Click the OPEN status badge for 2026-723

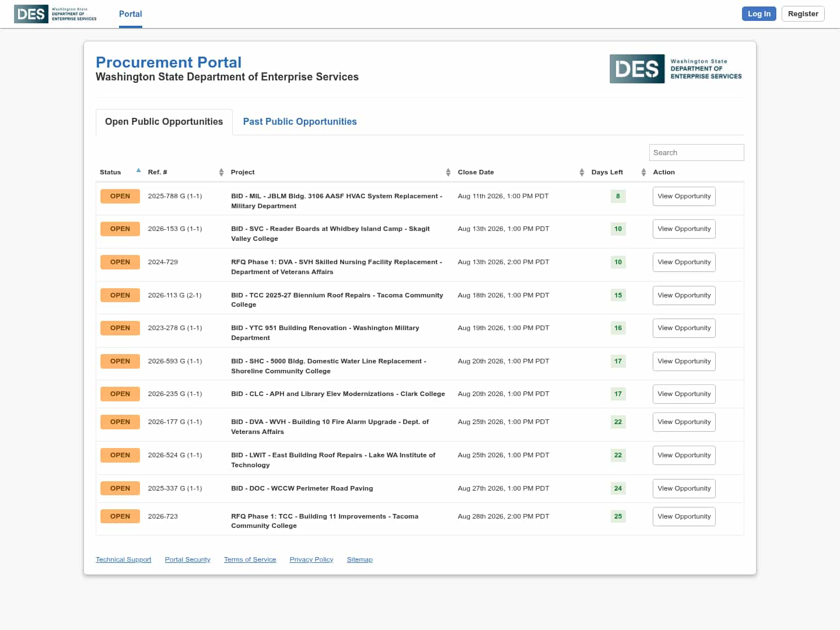(x=120, y=517)
